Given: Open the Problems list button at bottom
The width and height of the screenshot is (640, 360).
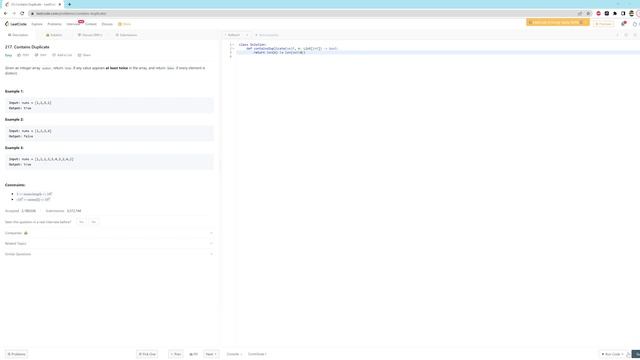Looking at the screenshot, I should pos(16,354).
